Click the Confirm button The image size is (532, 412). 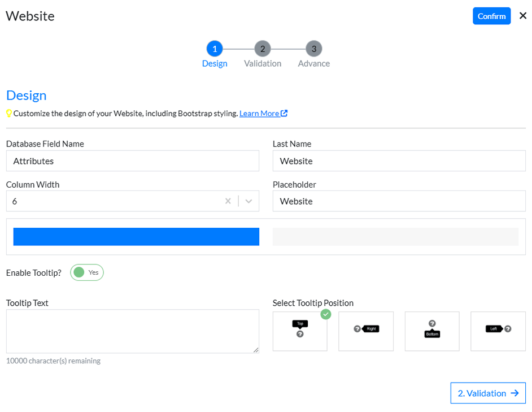coord(491,16)
